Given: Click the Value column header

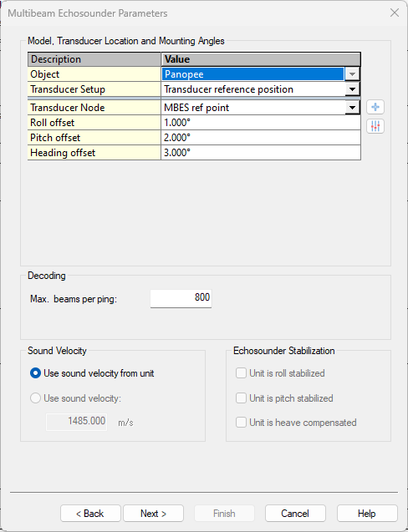Looking at the screenshot, I should 261,59.
